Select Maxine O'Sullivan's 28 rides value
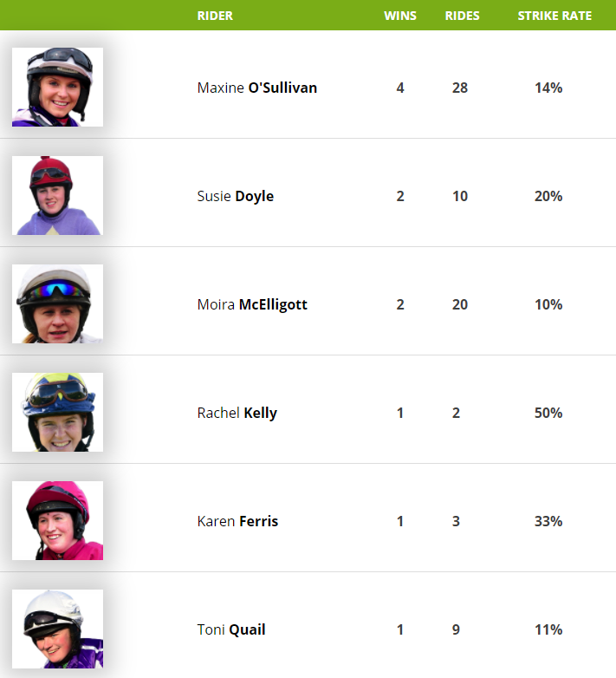The width and height of the screenshot is (616, 678). tap(460, 88)
